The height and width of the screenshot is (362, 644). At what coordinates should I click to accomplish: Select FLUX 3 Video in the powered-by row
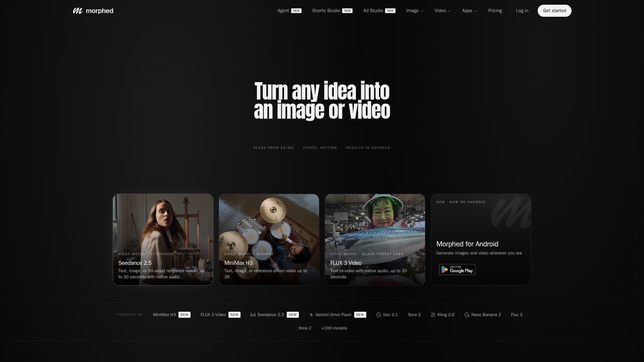[x=220, y=315]
